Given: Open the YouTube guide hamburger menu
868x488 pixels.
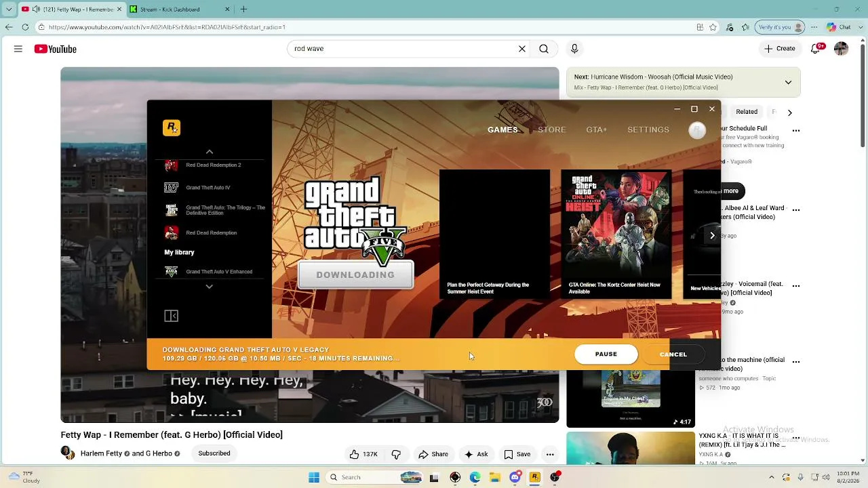Looking at the screenshot, I should (x=18, y=49).
